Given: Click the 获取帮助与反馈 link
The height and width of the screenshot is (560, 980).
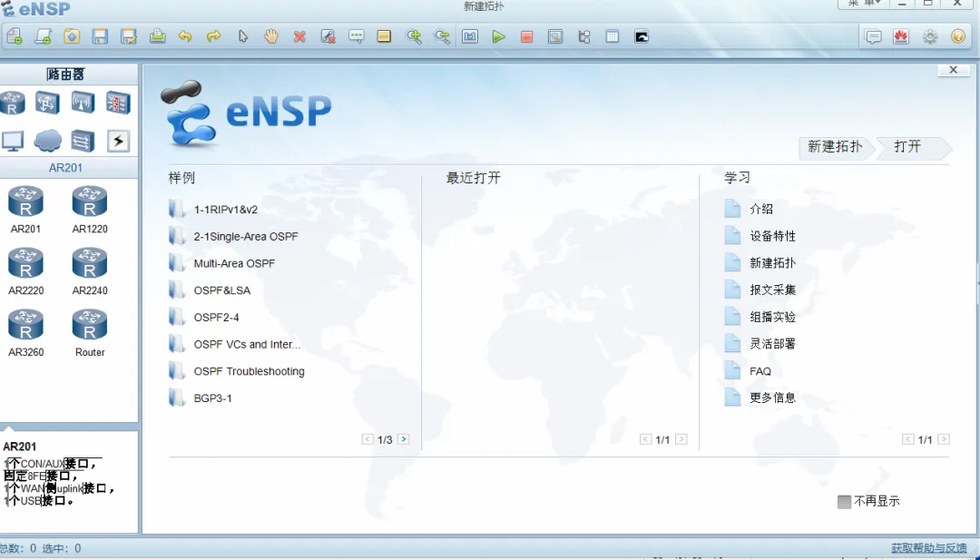Looking at the screenshot, I should [929, 548].
